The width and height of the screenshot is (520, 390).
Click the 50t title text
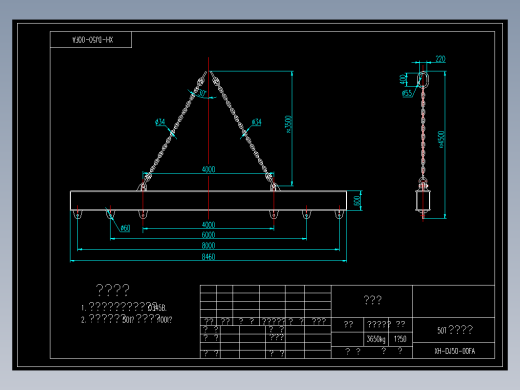tap(455, 330)
